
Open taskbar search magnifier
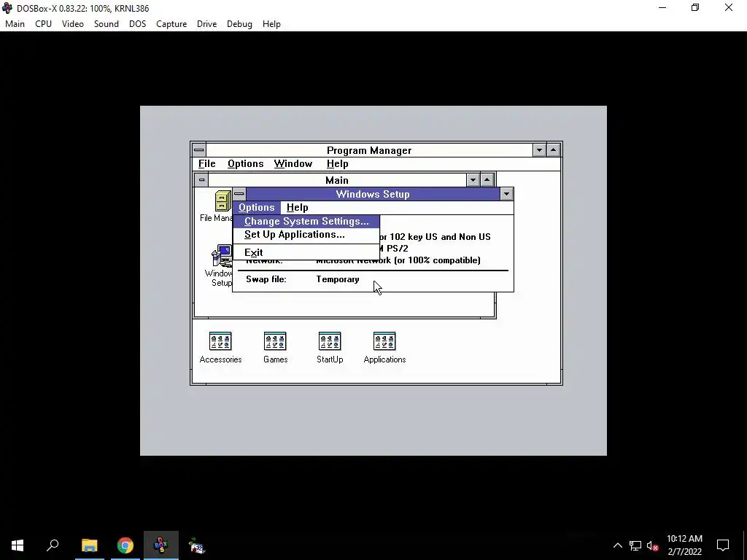53,545
